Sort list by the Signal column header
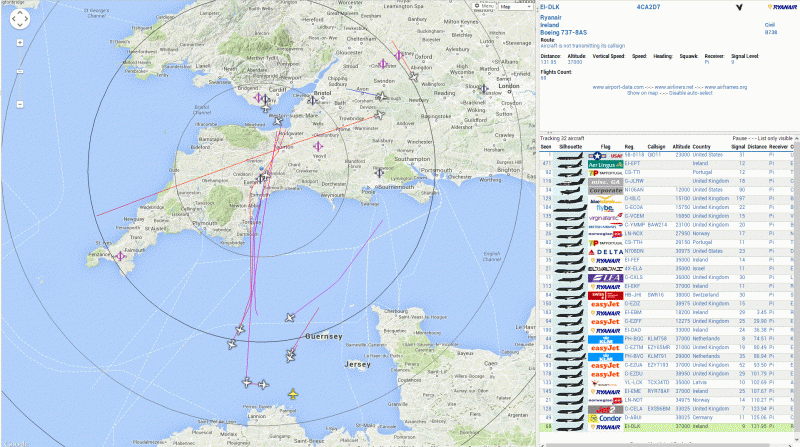This screenshot has height=447, width=800. 738,147
